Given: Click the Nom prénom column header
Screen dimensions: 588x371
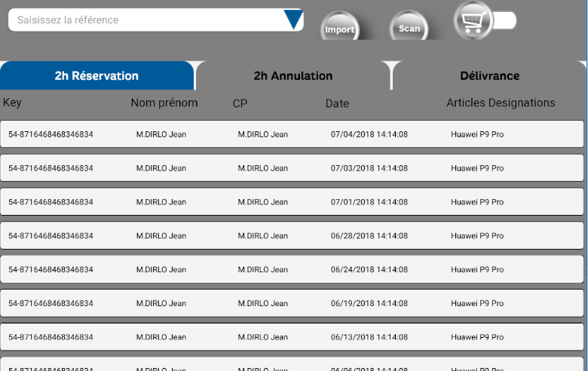Looking at the screenshot, I should pyautogui.click(x=164, y=103).
